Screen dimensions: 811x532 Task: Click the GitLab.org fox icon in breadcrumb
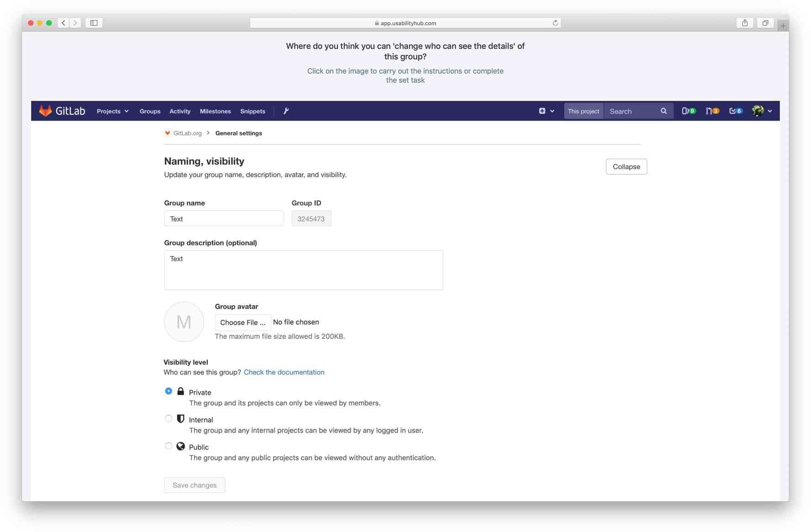pos(167,133)
